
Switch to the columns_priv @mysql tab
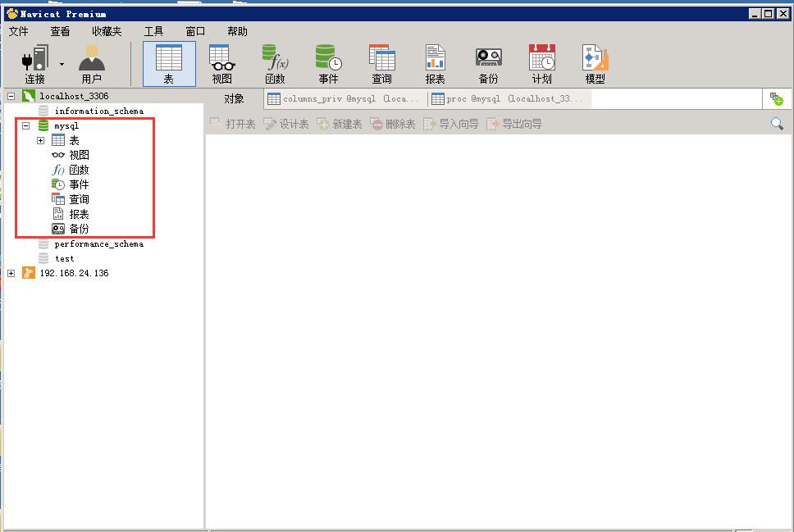point(345,98)
